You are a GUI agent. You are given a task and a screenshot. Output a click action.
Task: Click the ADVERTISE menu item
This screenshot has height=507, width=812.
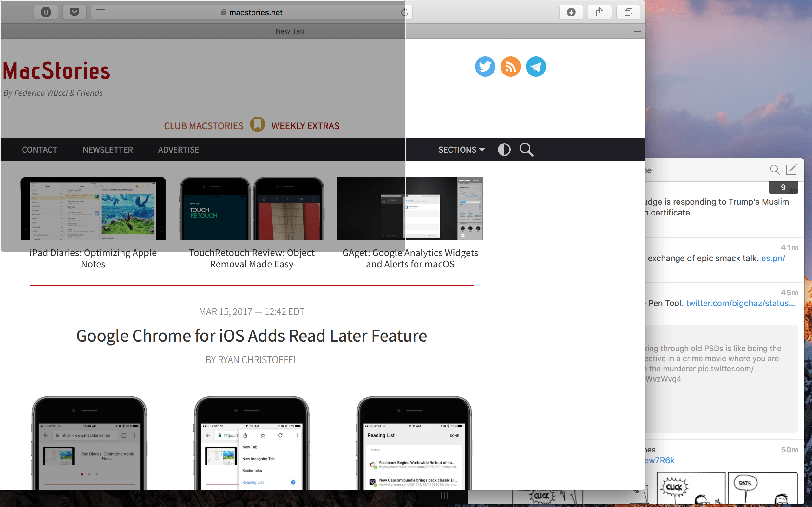point(178,150)
